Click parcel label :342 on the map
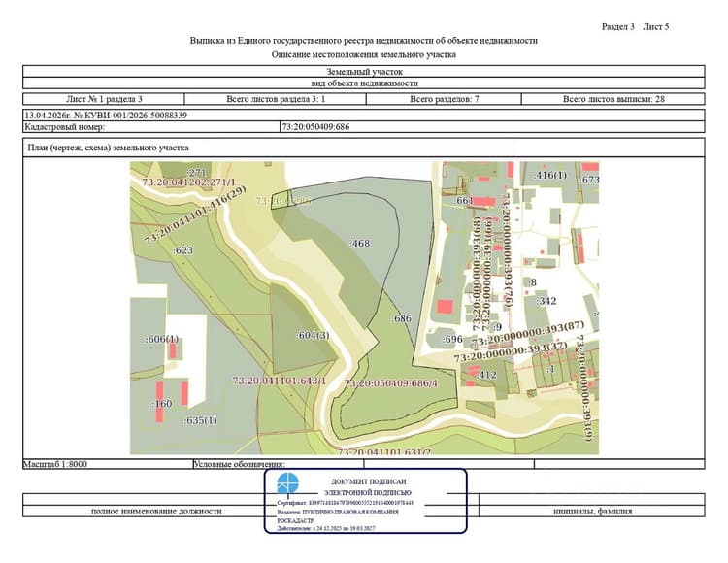 point(546,301)
